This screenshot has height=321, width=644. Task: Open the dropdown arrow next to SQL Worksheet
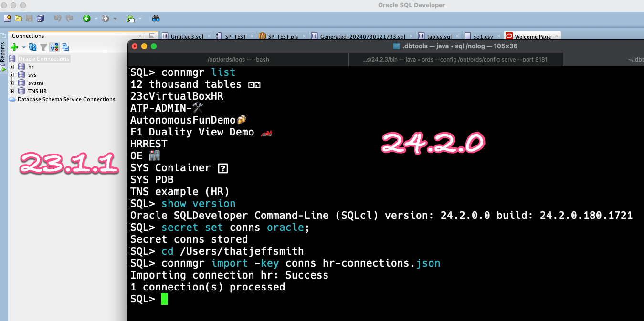(x=140, y=19)
